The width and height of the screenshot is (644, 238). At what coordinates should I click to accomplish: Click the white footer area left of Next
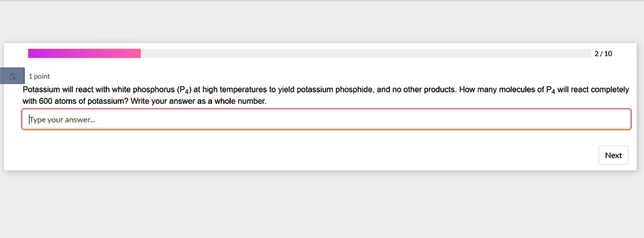point(300,155)
